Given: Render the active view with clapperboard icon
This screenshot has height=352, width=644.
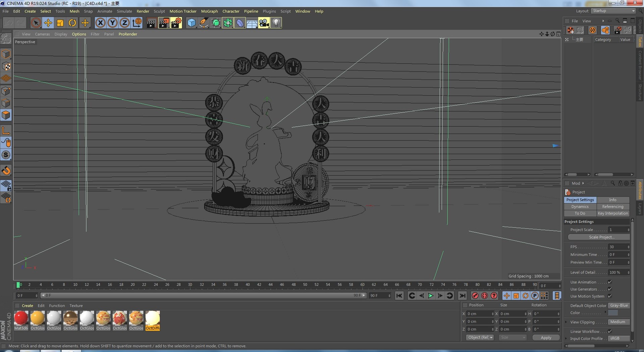Looking at the screenshot, I should tap(151, 23).
